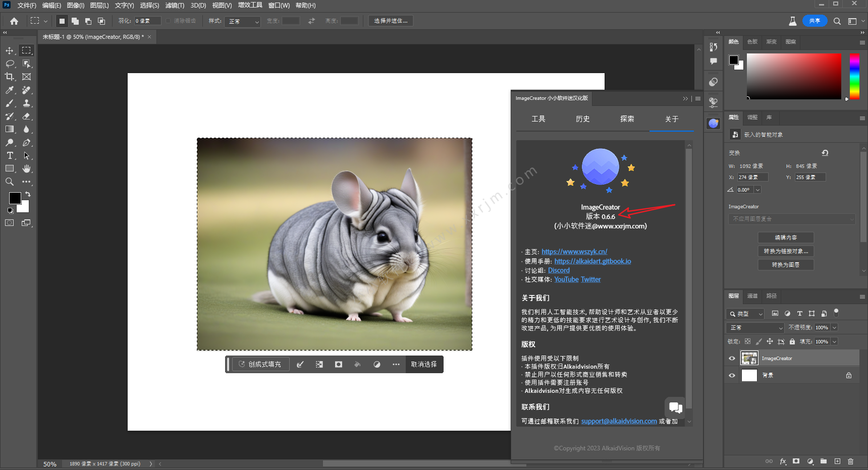Open the search icon in top bar
868x470 pixels.
click(837, 21)
